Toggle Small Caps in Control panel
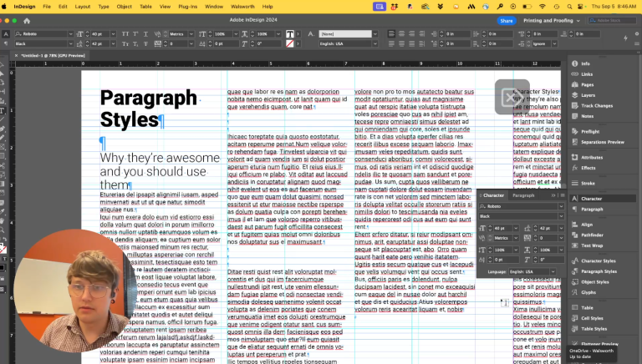642x364 pixels. [x=125, y=43]
